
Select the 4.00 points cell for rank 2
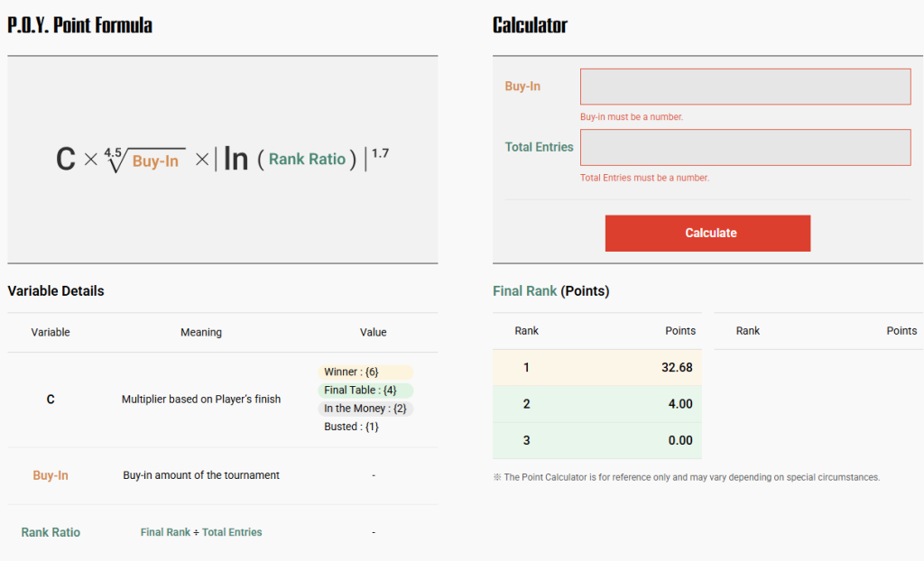[x=679, y=404]
